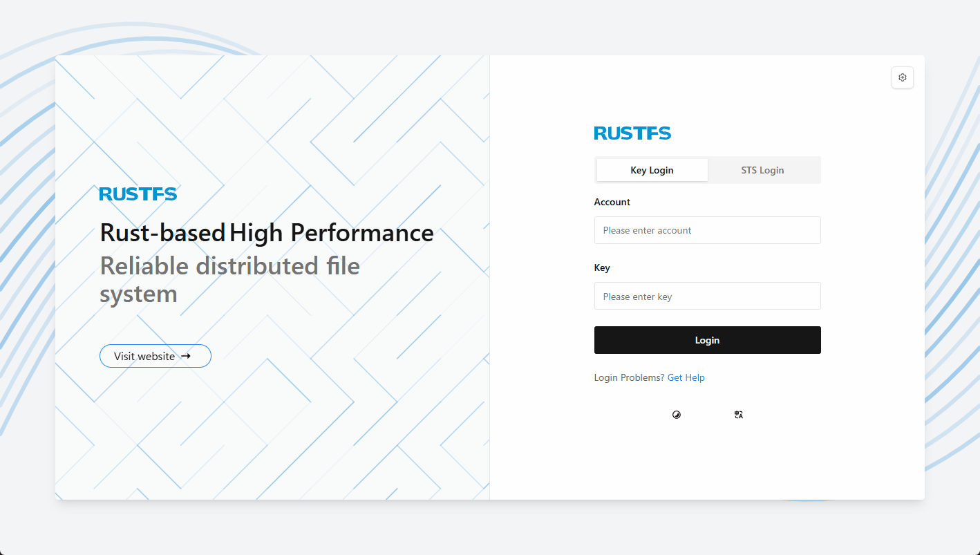Select the moon theme icon below Login Problems

(x=677, y=415)
